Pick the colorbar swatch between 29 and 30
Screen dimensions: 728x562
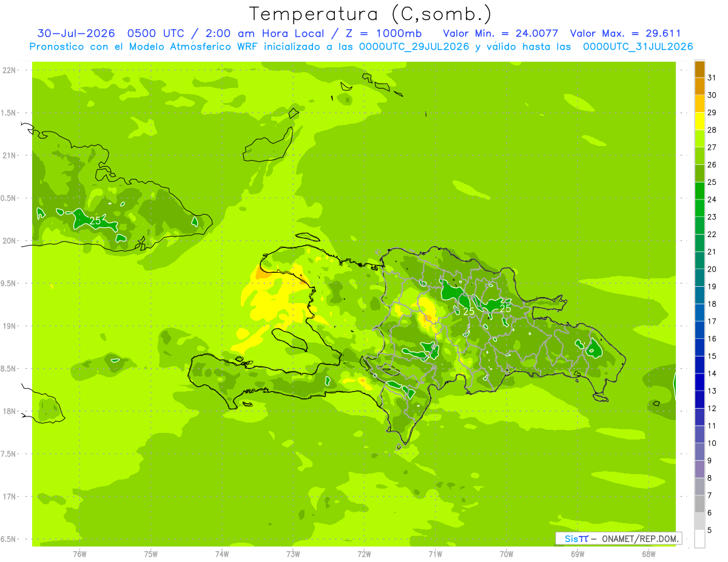click(700, 104)
